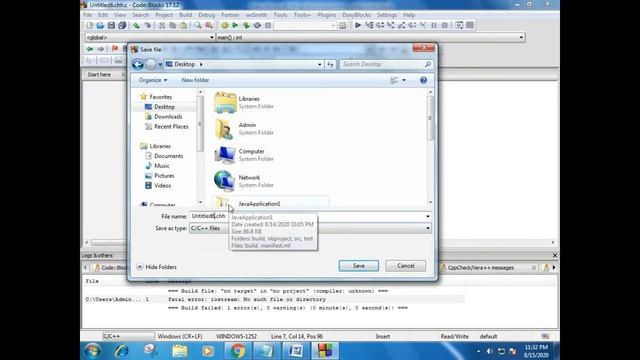Click the Replace toolbar icon

point(209,25)
